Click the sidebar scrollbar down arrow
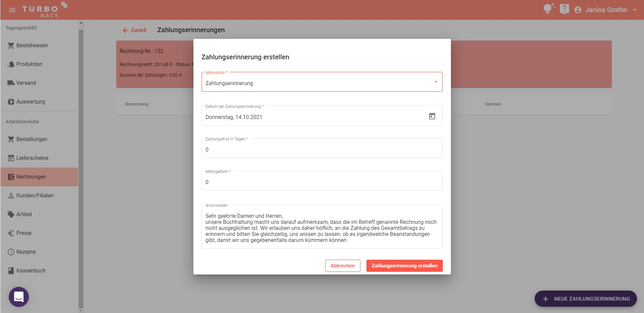This screenshot has width=644, height=313. pos(81,310)
